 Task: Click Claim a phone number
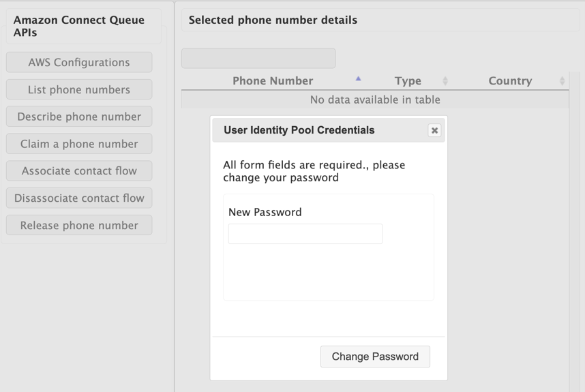click(79, 144)
